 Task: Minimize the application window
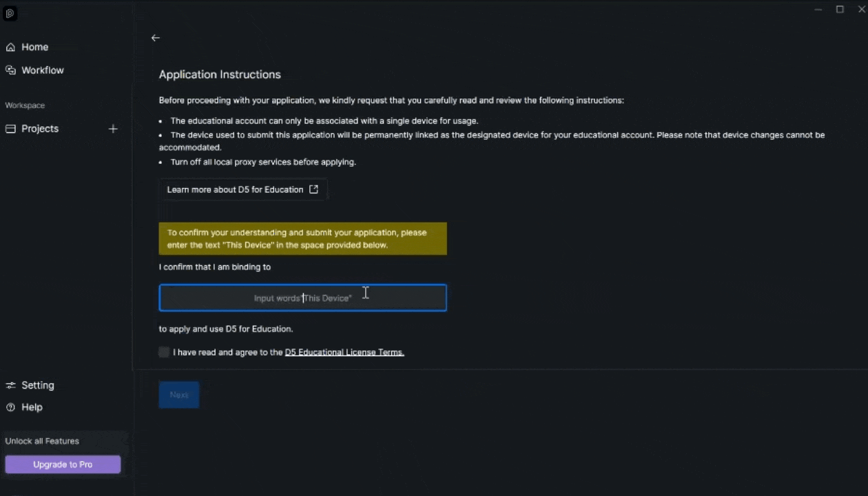pyautogui.click(x=818, y=10)
